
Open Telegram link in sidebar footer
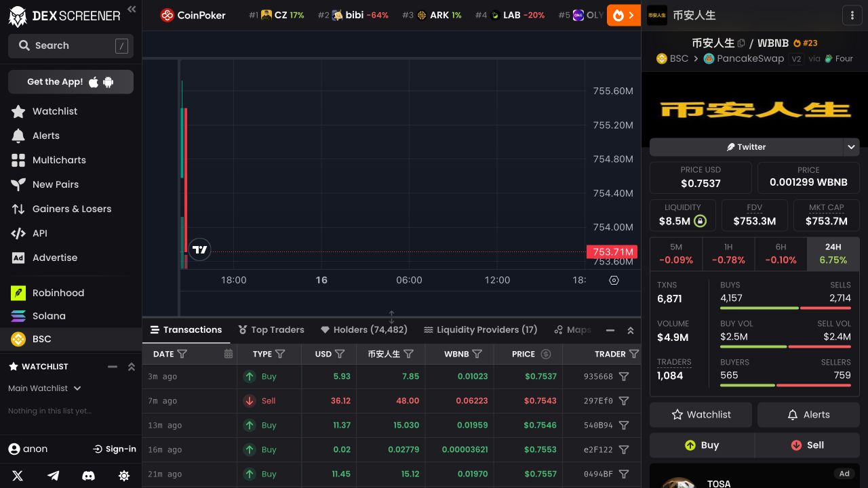pyautogui.click(x=53, y=476)
